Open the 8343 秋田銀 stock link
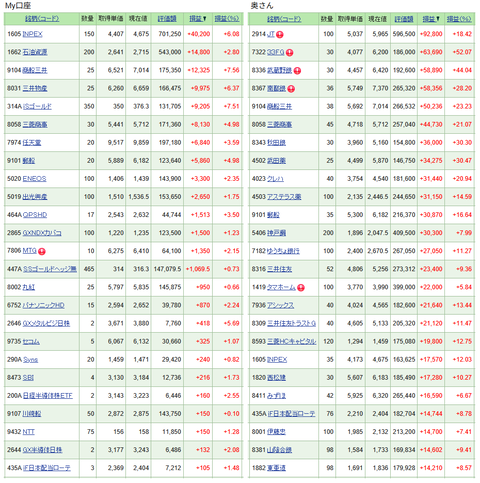 tap(276, 143)
